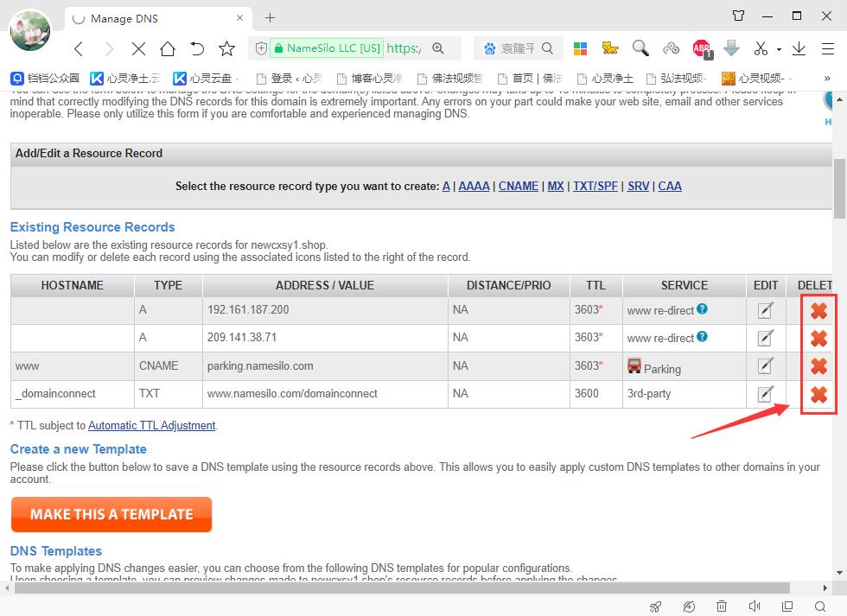Open the Automatic TTL Adjustment link
This screenshot has width=847, height=616.
point(152,425)
